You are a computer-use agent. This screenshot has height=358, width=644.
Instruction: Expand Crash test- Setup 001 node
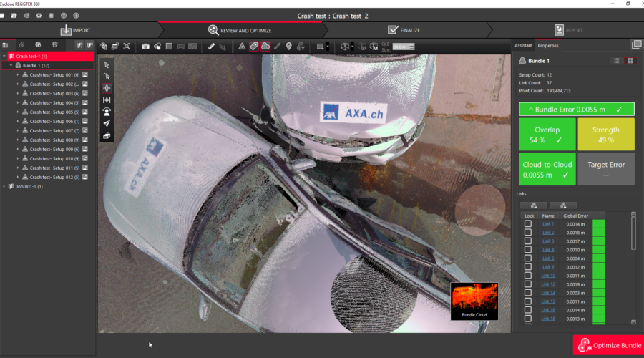click(x=18, y=74)
